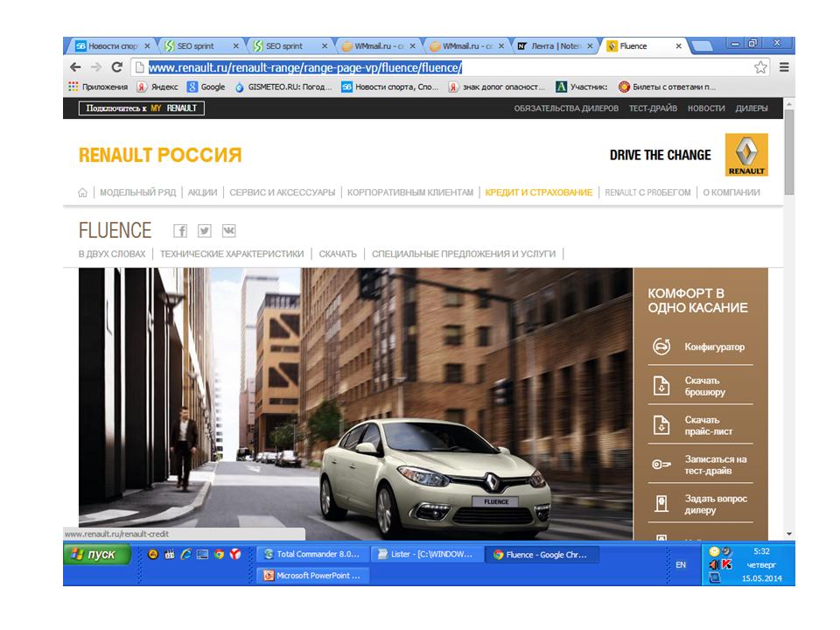Click the test-drive key icon
The height and width of the screenshot is (630, 840).
661,465
